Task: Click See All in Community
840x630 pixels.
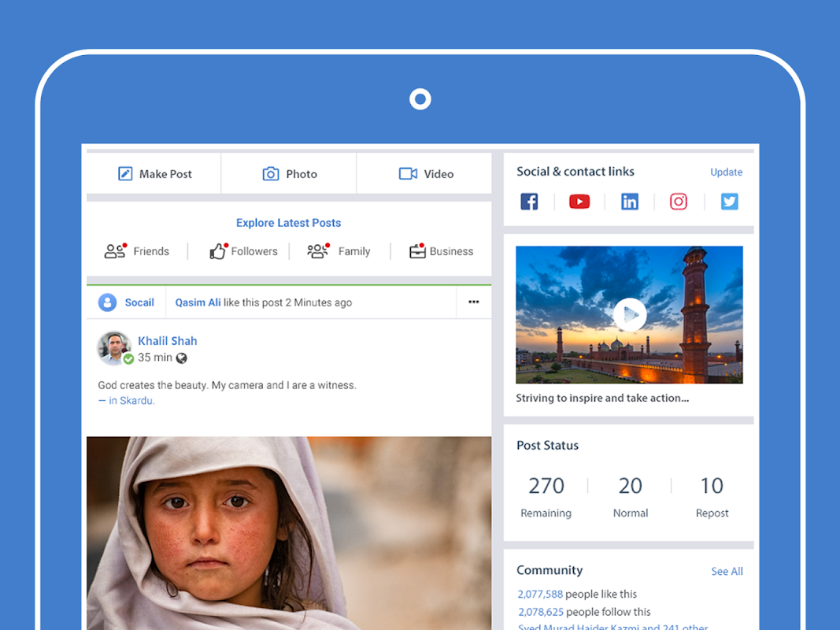Action: point(727,571)
